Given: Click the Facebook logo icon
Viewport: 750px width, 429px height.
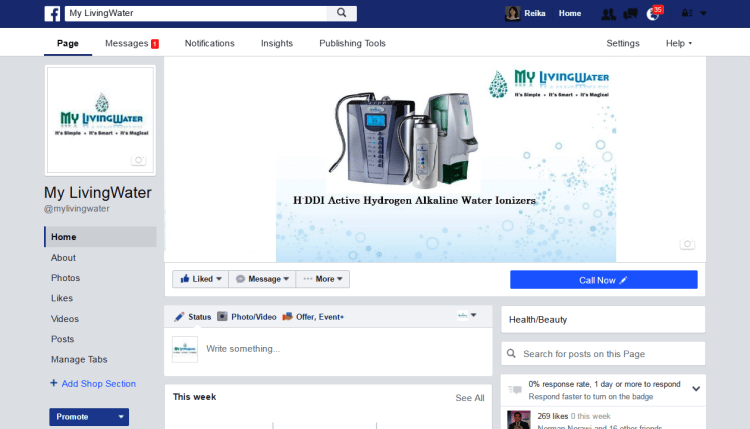Looking at the screenshot, I should [x=52, y=13].
